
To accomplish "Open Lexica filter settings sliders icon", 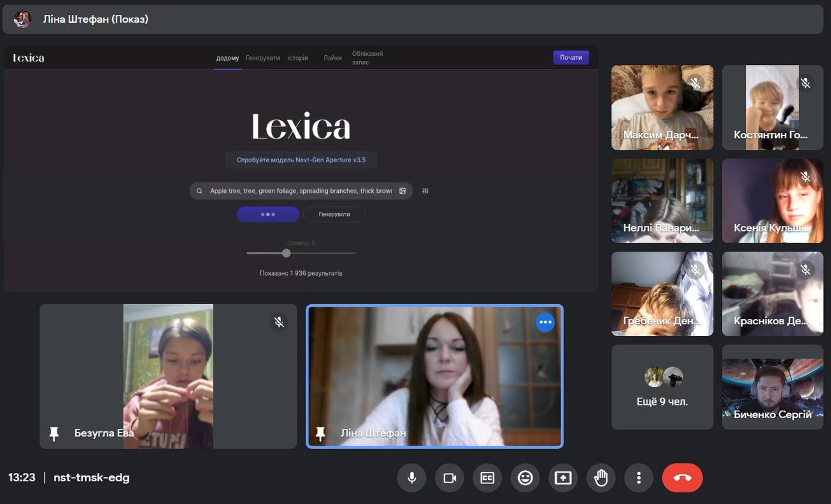I will 425,191.
